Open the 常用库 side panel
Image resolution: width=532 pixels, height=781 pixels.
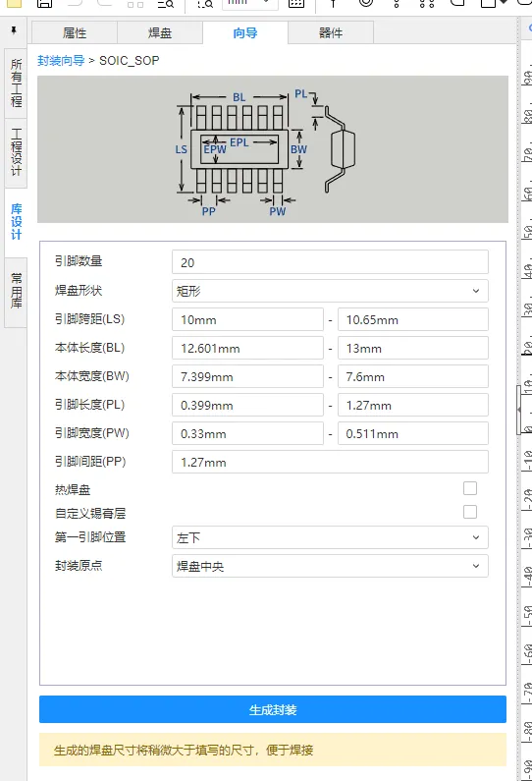point(16,292)
